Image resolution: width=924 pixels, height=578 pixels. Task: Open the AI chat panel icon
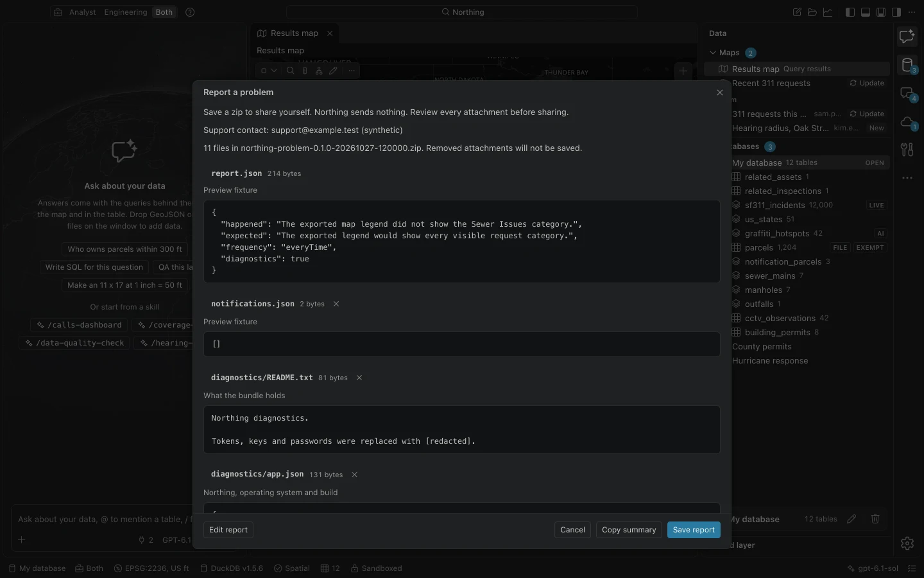[907, 37]
